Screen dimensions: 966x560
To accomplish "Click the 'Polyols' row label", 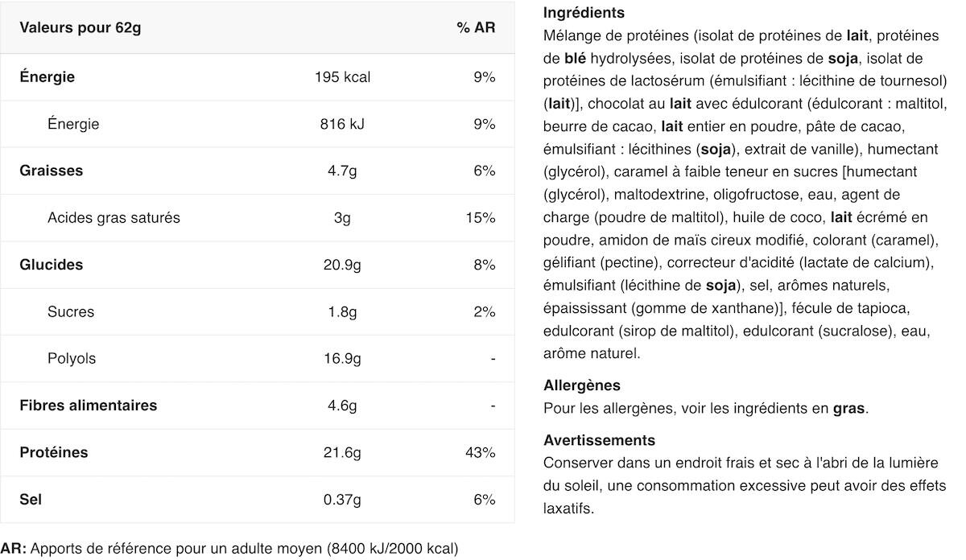I will click(x=72, y=358).
